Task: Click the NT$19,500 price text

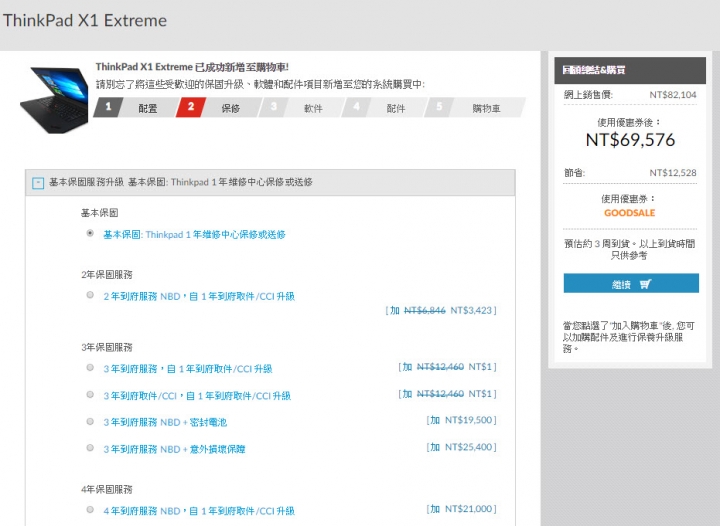Action: coord(468,420)
